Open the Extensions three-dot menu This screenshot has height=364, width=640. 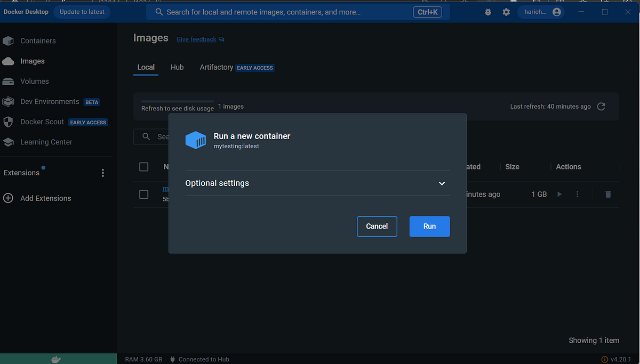click(x=102, y=172)
